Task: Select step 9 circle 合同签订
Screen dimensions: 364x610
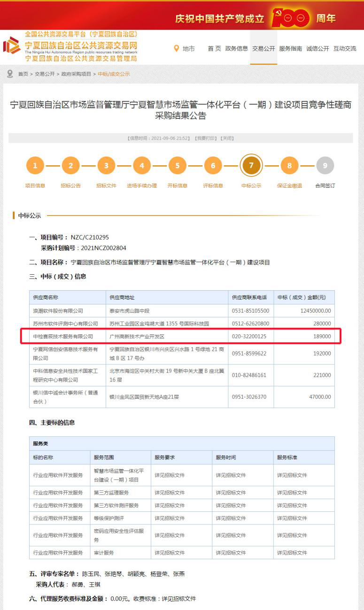Action: [x=325, y=165]
